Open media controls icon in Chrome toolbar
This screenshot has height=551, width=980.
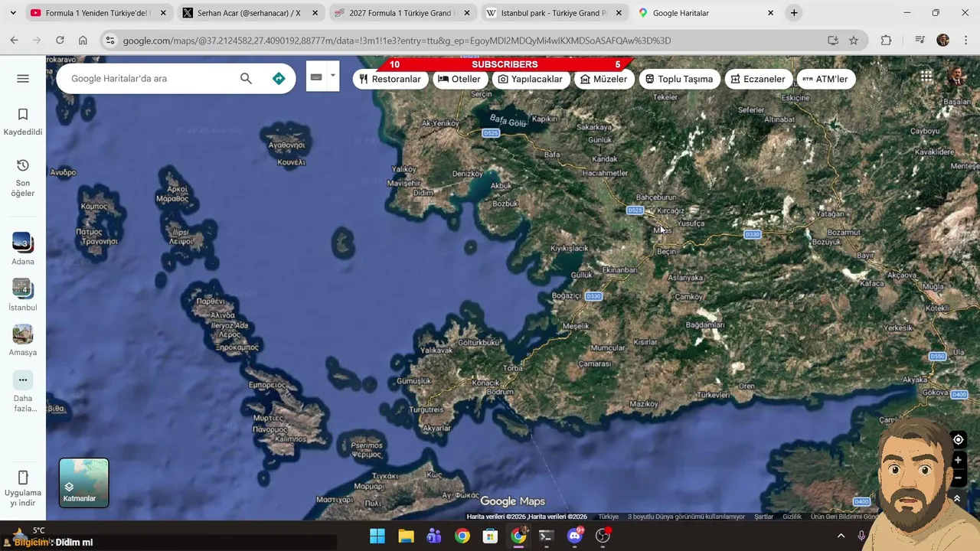(x=920, y=41)
